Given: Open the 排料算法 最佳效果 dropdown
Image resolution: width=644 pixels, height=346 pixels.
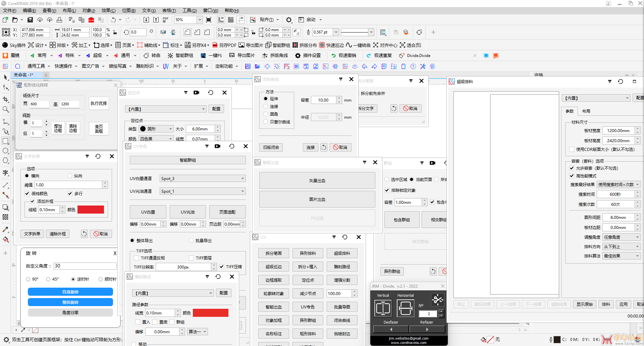Looking at the screenshot, I should coord(621,256).
